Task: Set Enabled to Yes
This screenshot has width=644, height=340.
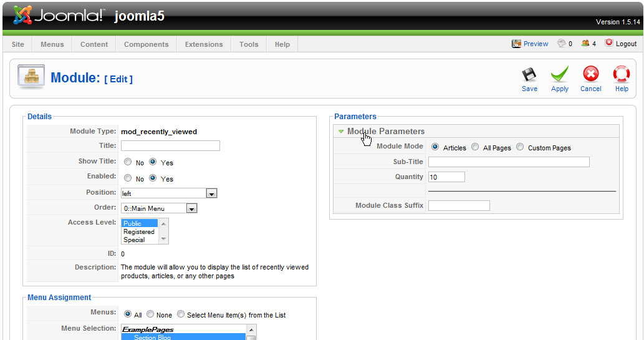Action: (x=153, y=178)
